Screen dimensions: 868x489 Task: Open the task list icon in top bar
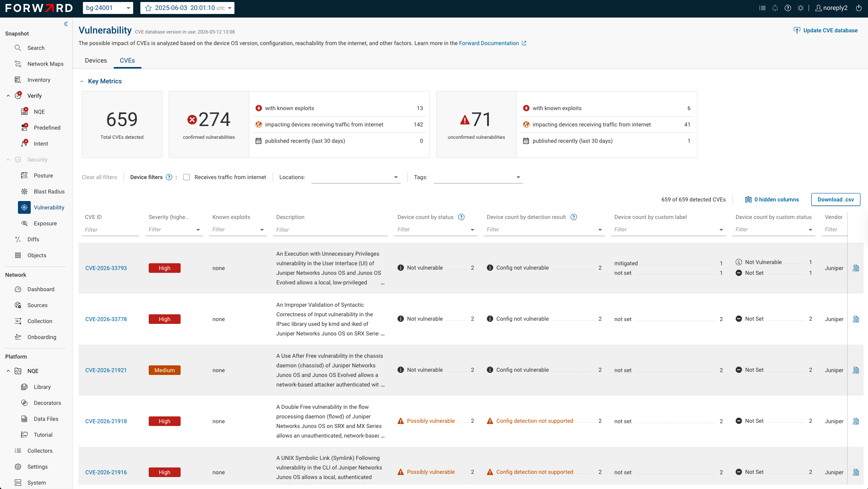coord(762,8)
